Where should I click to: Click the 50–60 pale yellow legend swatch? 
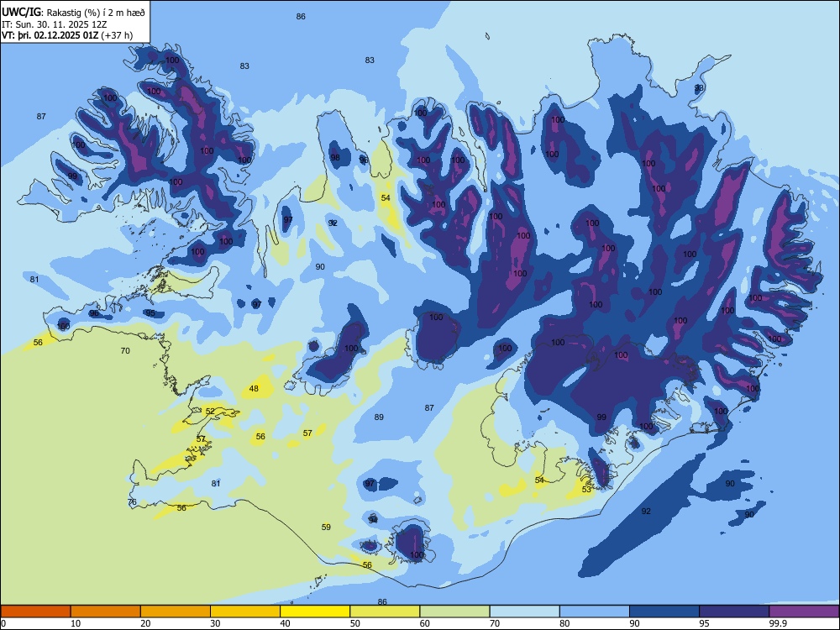(x=385, y=612)
